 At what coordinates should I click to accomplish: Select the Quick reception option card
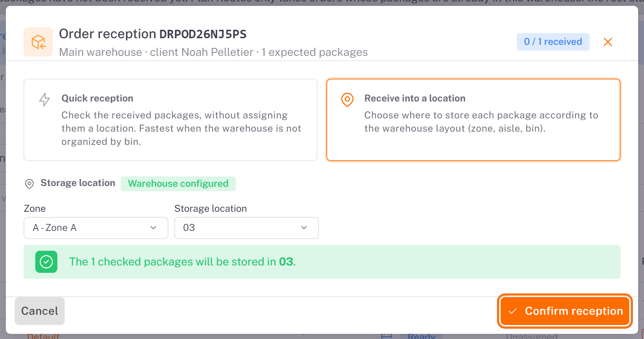(x=171, y=120)
